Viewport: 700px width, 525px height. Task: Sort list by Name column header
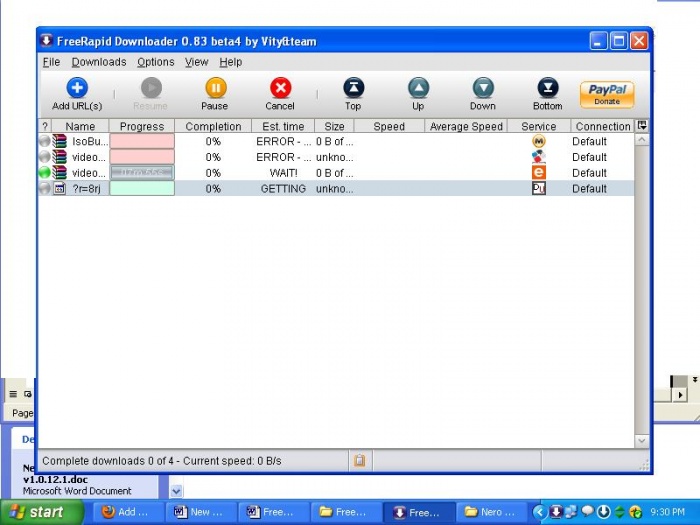click(80, 126)
